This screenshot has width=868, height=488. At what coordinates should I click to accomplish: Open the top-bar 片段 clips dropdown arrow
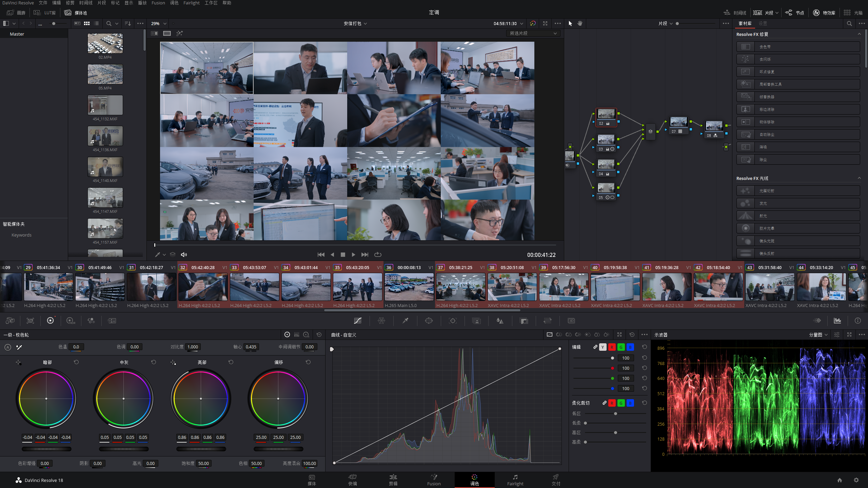point(777,13)
